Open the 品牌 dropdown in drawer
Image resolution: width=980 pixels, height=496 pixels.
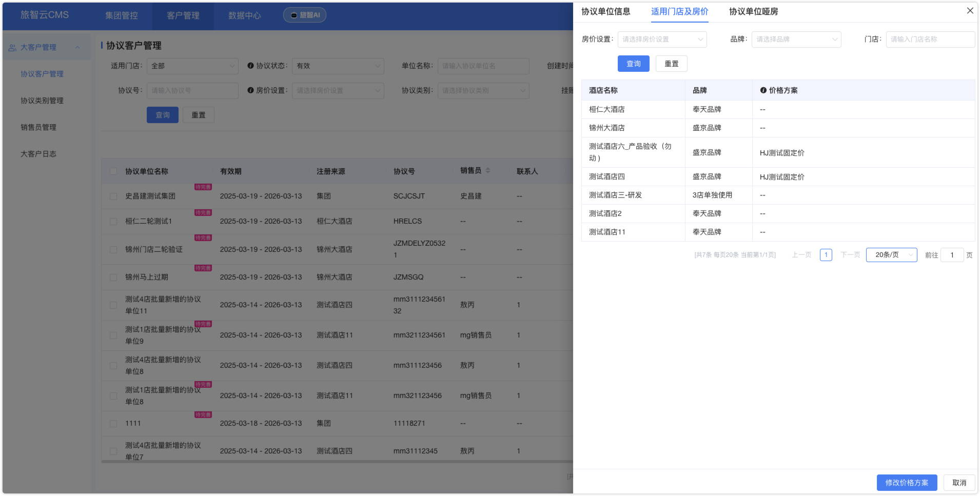pos(796,39)
